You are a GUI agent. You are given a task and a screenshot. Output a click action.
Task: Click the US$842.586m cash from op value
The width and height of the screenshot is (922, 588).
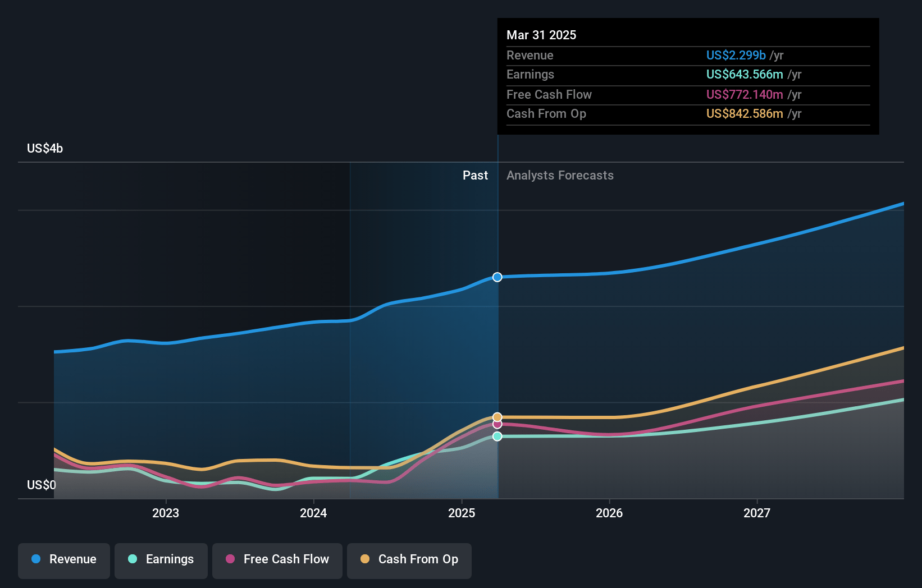tap(745, 113)
